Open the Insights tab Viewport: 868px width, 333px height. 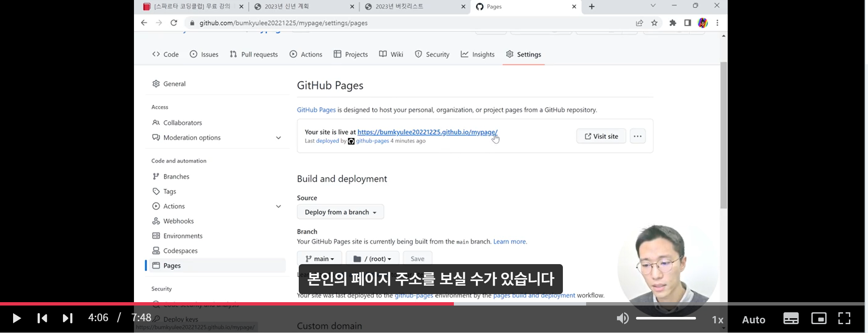478,54
